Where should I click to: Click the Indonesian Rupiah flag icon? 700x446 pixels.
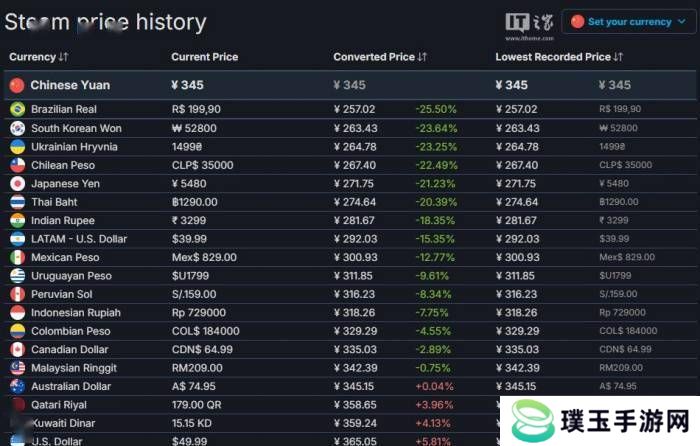coord(17,313)
